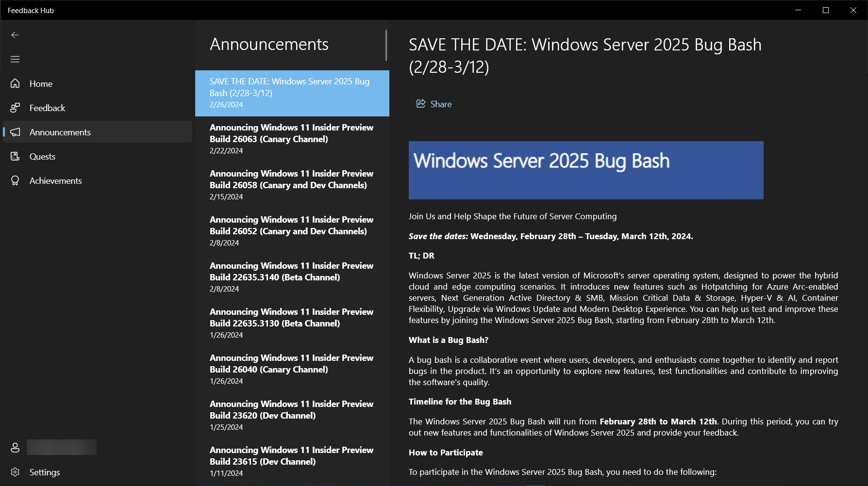Click the Quests map icon
The image size is (868, 486).
coord(15,156)
